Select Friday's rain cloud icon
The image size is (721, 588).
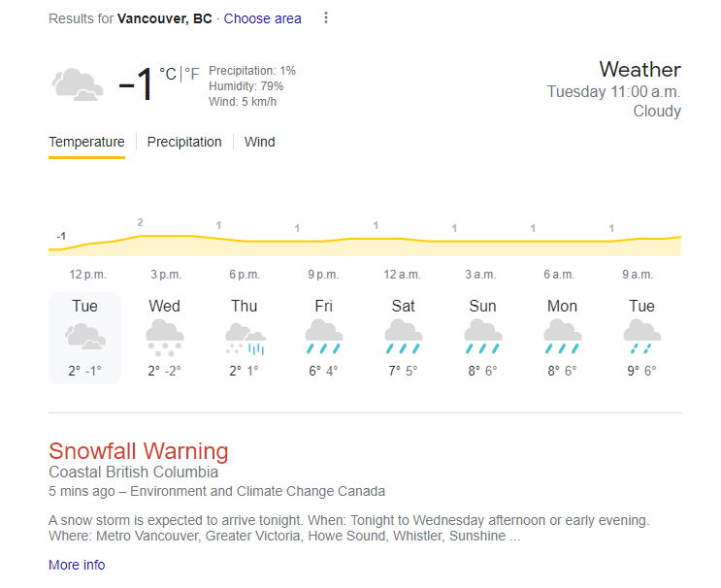pos(324,337)
